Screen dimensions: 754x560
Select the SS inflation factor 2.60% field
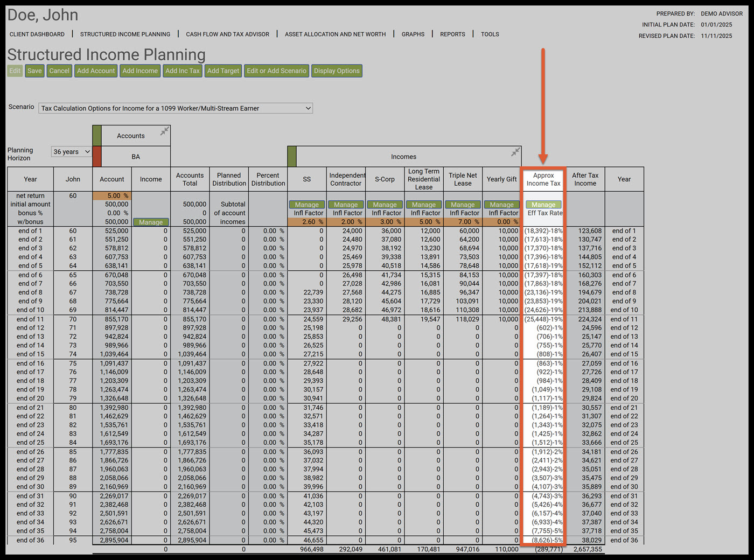click(x=307, y=222)
